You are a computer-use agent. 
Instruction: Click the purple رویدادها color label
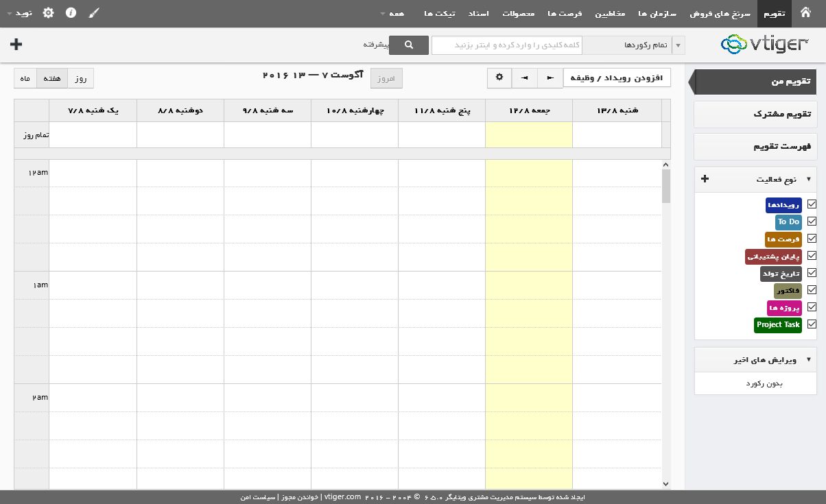(783, 205)
